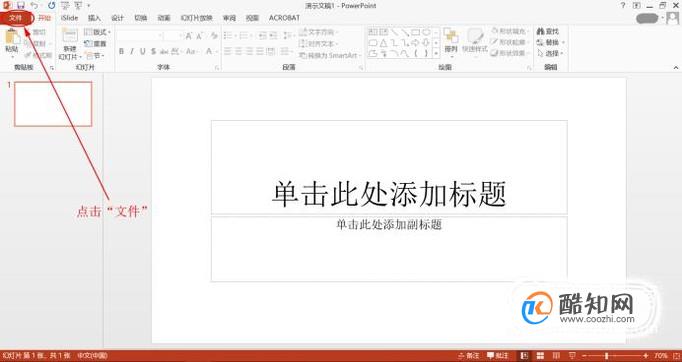Screen dimensions: 682x362
Task: Switch to Slide Sorter view icon
Action: coord(541,356)
